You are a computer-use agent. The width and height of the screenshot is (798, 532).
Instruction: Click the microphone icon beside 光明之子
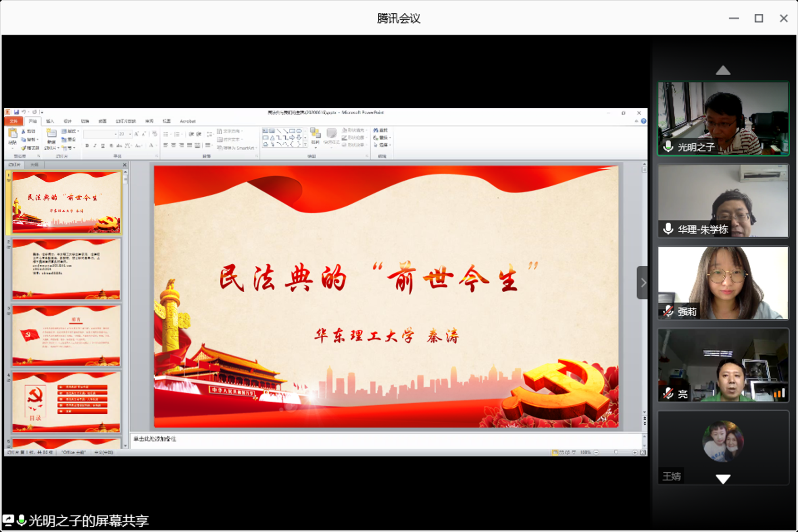(x=668, y=147)
